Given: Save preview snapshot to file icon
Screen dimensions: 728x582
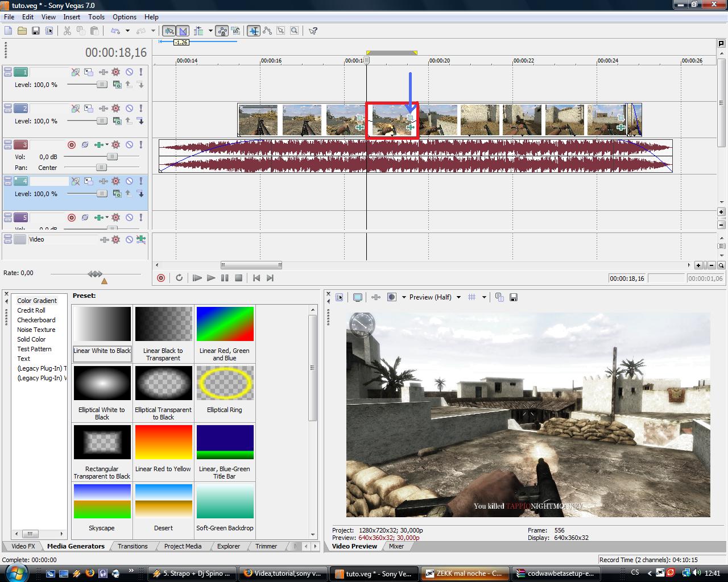Looking at the screenshot, I should [514, 297].
